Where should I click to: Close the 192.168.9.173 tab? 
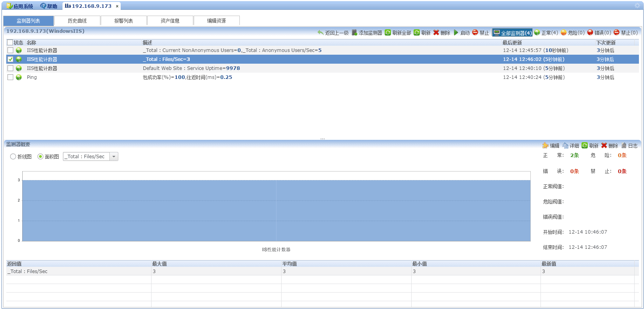click(117, 6)
